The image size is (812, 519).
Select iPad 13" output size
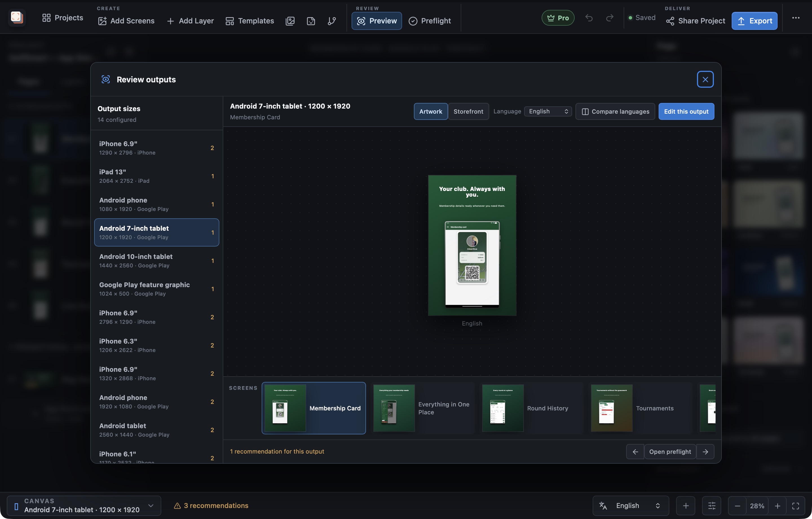tap(156, 176)
